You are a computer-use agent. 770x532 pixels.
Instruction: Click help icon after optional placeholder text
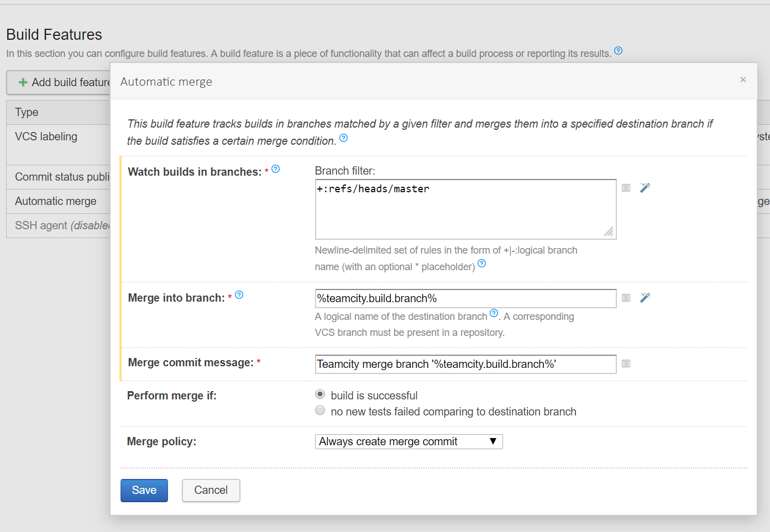click(481, 264)
